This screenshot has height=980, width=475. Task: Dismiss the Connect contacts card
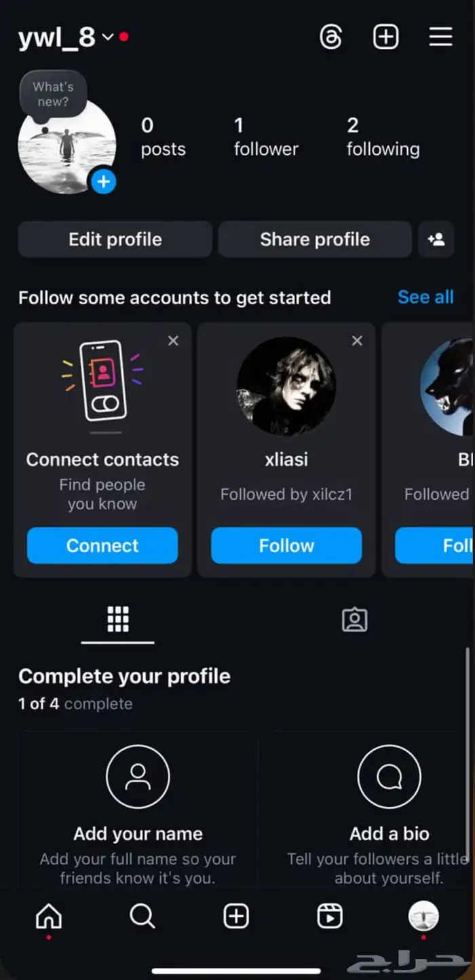pos(173,341)
